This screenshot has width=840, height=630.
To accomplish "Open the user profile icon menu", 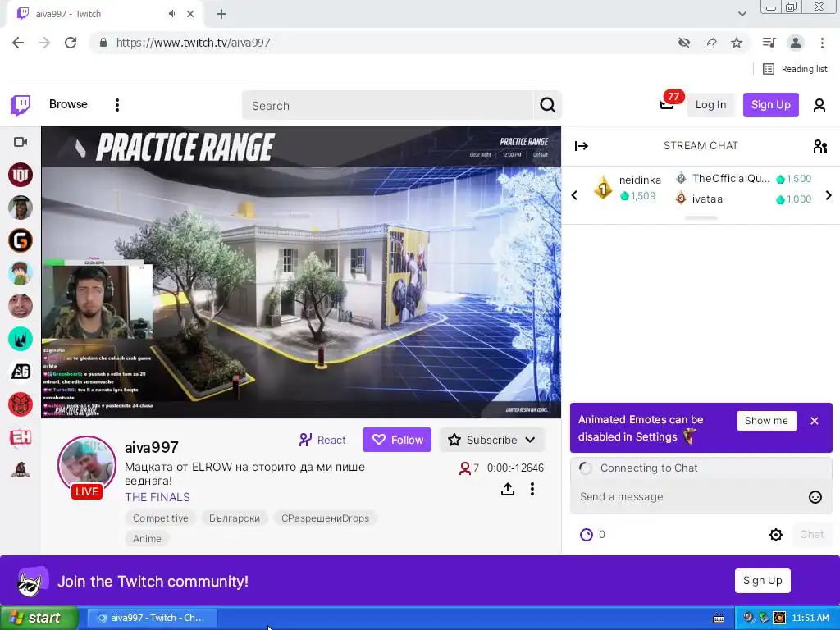I will click(819, 105).
